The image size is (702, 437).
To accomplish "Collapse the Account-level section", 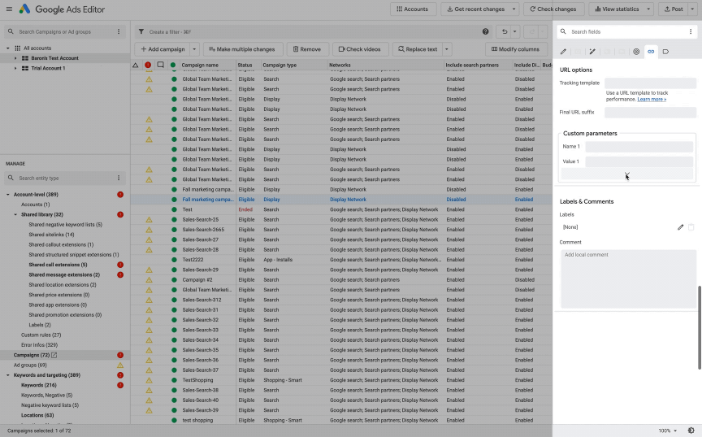I will pos(8,194).
